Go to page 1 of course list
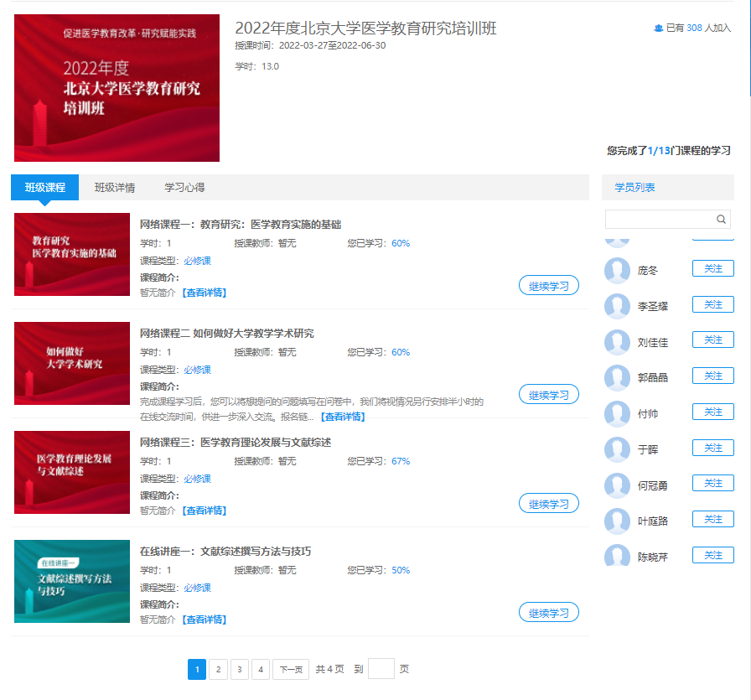Screen dimensions: 751x700 [197, 669]
